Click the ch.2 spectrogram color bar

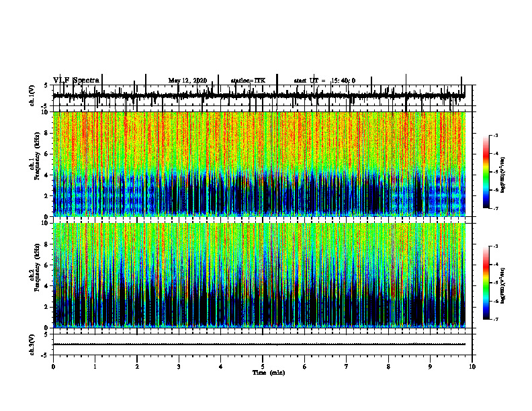tap(486, 283)
